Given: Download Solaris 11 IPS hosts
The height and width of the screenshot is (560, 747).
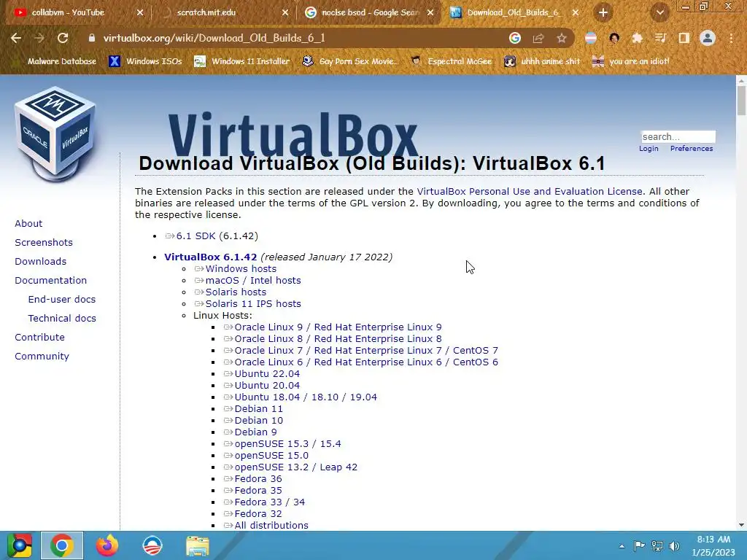Looking at the screenshot, I should pyautogui.click(x=253, y=304).
